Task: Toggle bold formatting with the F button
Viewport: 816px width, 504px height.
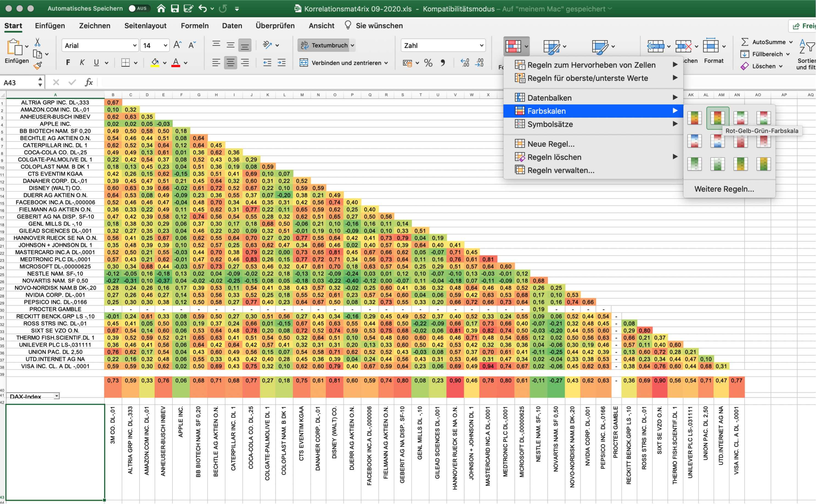Action: pyautogui.click(x=68, y=62)
